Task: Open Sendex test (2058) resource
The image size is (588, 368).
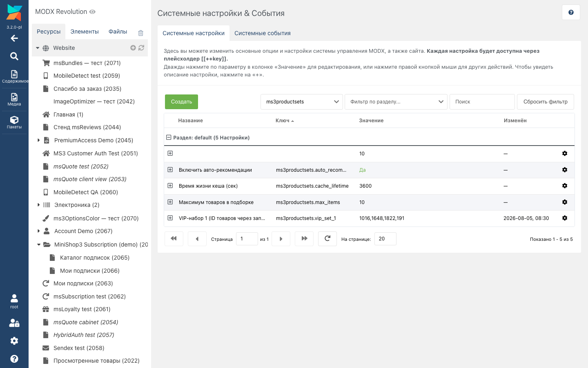Action: pos(79,348)
